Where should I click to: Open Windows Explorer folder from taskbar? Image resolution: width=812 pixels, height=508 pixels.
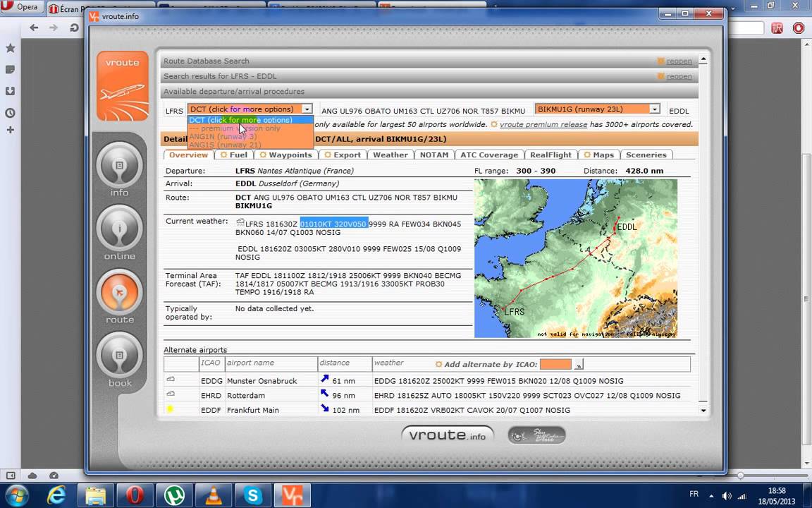96,495
